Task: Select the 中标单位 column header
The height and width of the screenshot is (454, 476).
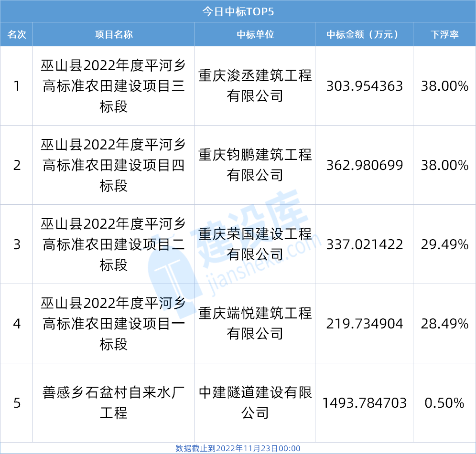Action: coord(255,35)
